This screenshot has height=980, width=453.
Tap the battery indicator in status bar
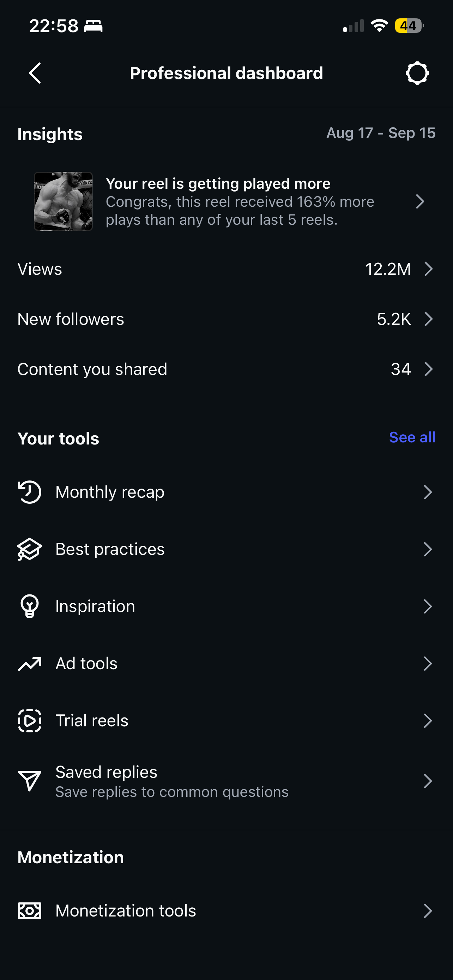pos(409,25)
